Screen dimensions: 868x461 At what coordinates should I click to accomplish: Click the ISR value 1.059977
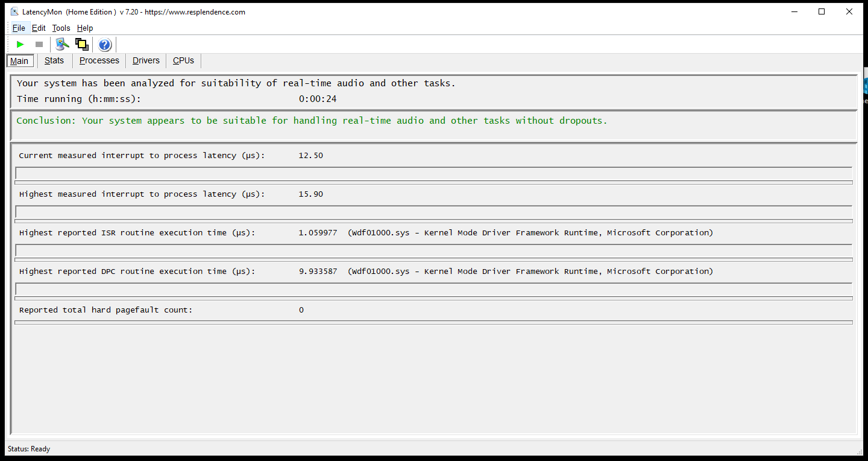318,233
